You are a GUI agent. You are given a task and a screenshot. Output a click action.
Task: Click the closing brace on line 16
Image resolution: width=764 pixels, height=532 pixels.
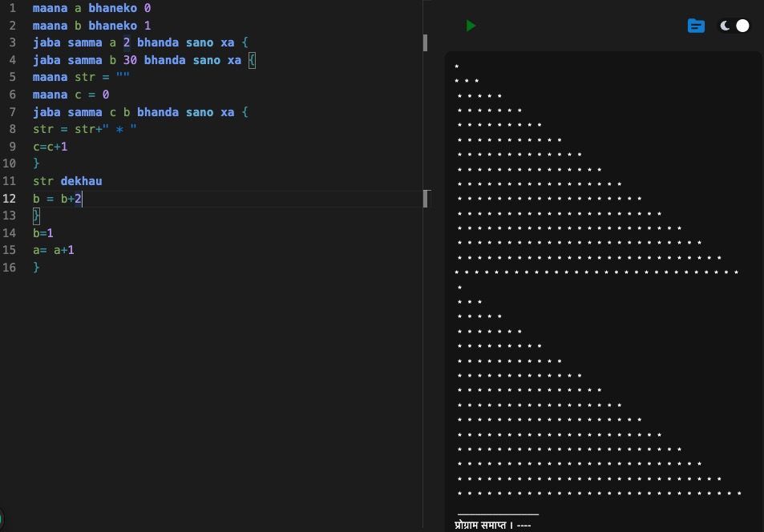[x=38, y=267]
